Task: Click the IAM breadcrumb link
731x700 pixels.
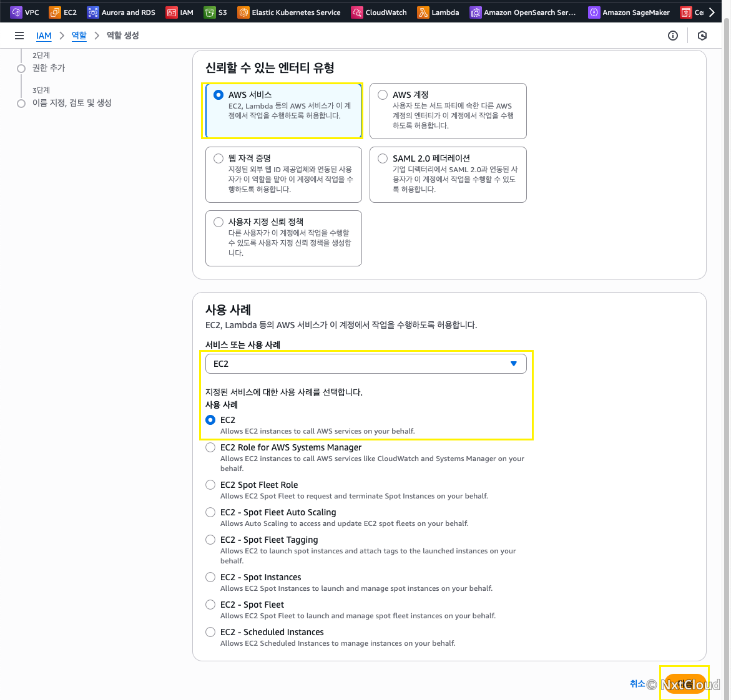Action: (44, 36)
